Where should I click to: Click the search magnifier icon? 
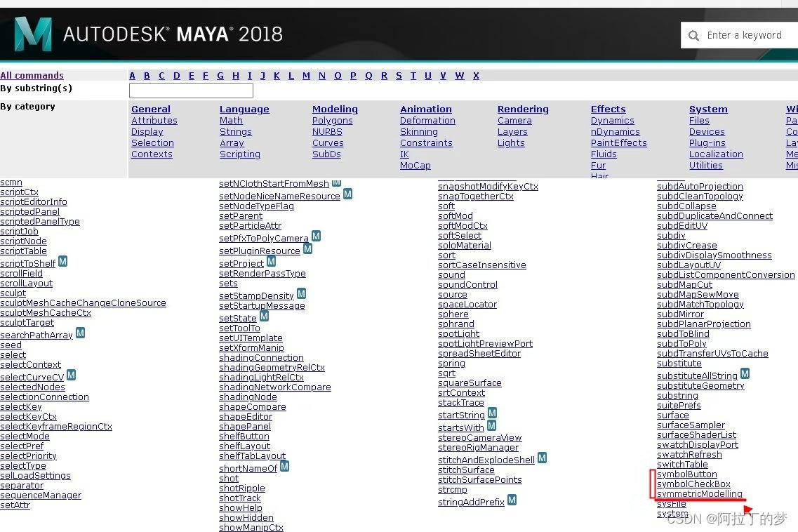coord(694,34)
